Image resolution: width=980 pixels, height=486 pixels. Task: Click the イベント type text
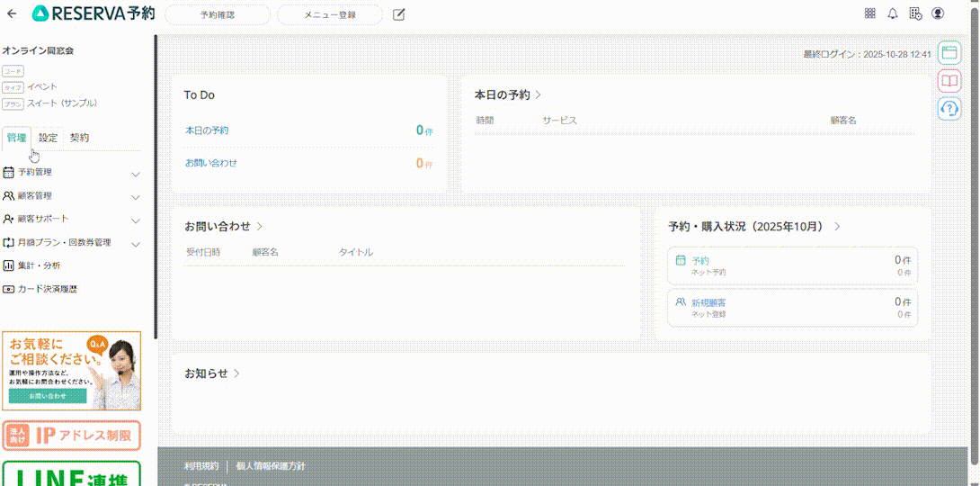(42, 87)
